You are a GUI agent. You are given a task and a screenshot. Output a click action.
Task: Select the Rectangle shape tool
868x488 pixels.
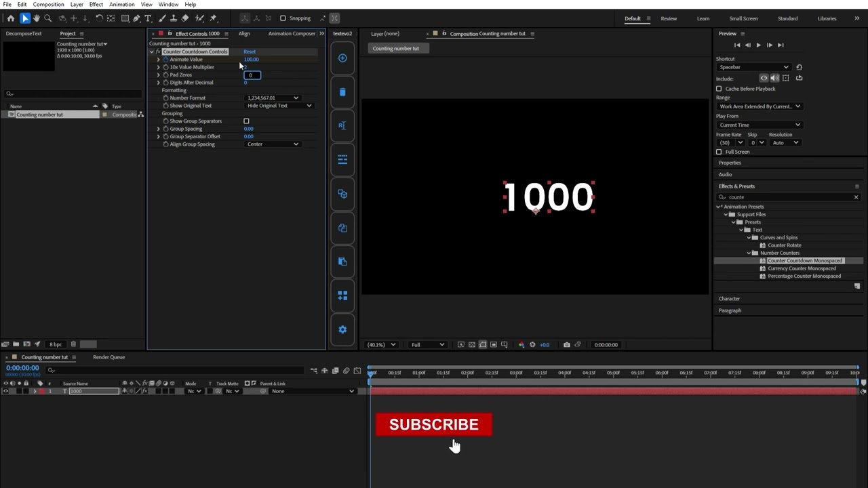tap(125, 18)
